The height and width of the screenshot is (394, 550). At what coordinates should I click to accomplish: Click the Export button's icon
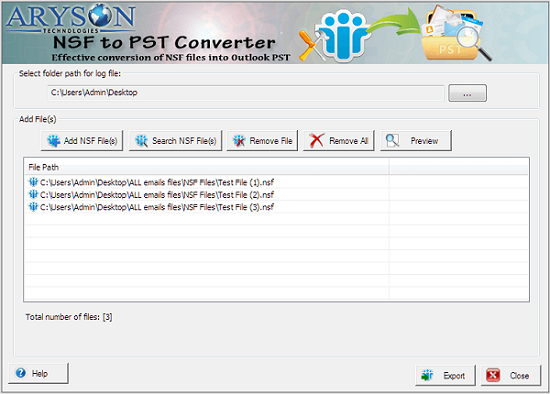(x=427, y=375)
